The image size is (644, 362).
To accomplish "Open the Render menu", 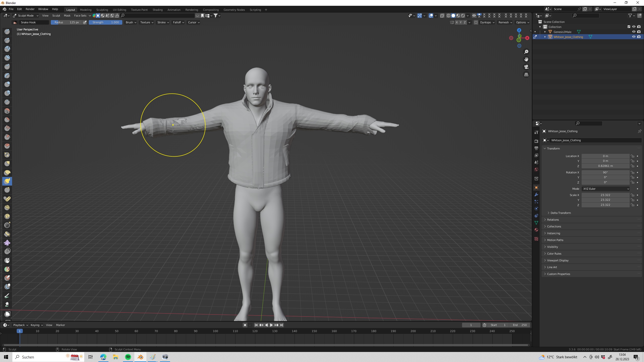I will click(30, 9).
